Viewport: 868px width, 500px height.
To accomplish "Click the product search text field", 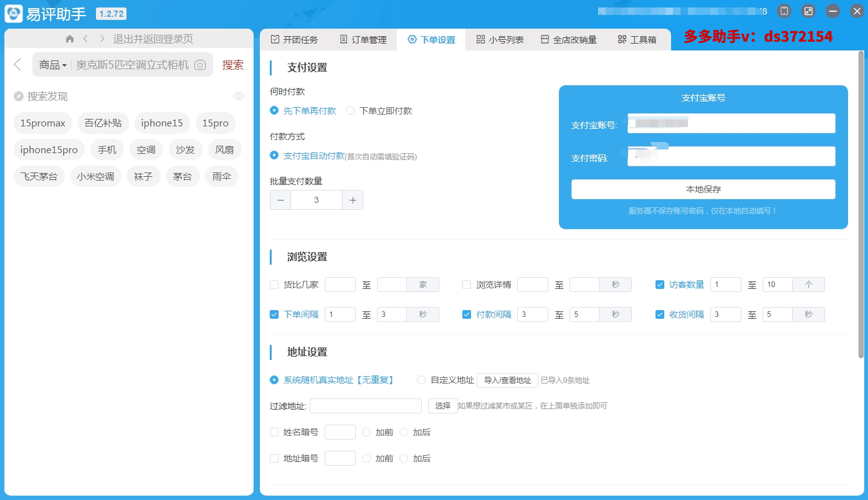I will (x=132, y=65).
